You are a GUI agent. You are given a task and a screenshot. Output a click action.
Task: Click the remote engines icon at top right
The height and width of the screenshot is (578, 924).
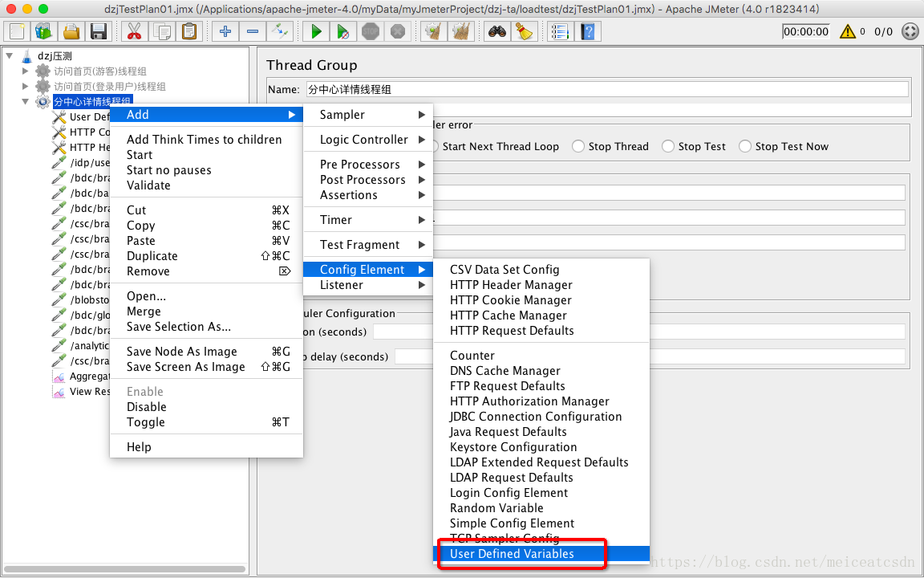pyautogui.click(x=910, y=31)
